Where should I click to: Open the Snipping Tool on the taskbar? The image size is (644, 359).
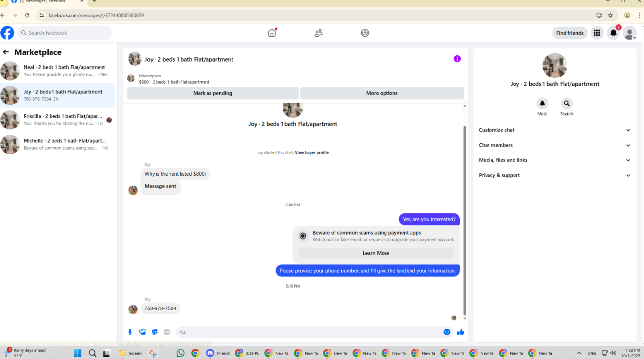pos(153,353)
